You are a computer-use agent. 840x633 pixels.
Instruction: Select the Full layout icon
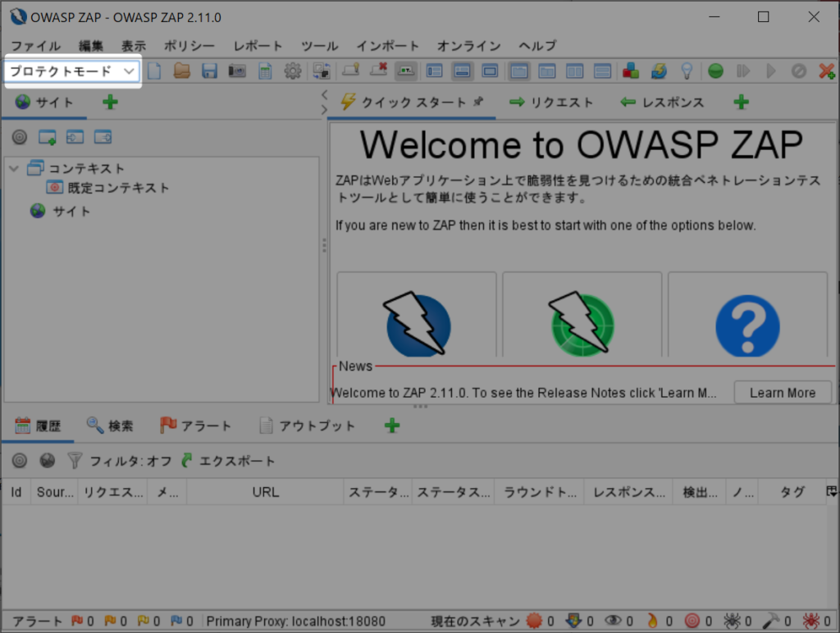(490, 71)
